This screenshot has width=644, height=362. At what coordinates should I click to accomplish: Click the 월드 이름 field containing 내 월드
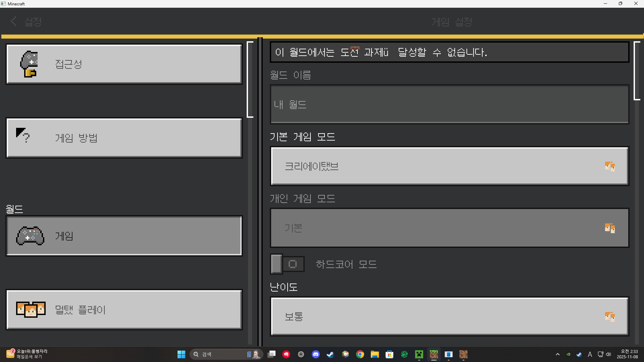pos(449,104)
